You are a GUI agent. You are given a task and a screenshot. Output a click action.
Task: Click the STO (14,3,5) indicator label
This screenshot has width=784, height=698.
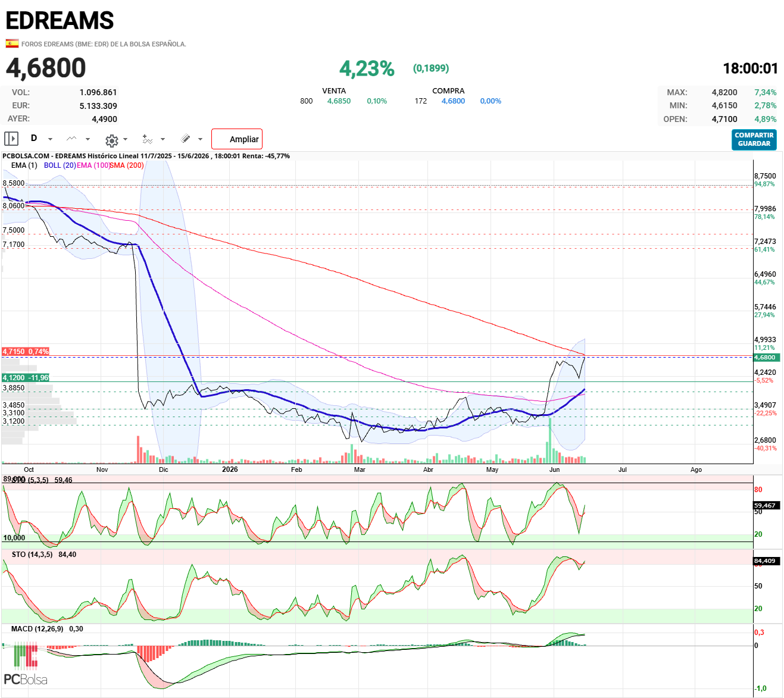(x=32, y=555)
